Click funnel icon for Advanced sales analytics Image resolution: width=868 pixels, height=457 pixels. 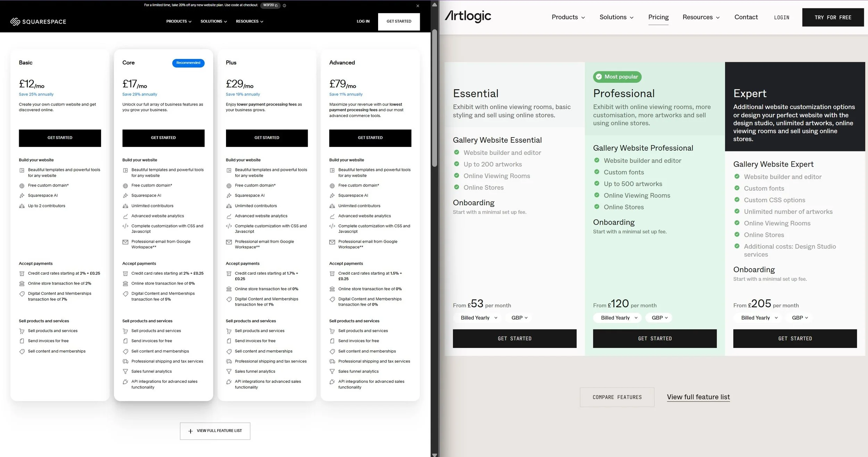point(332,372)
